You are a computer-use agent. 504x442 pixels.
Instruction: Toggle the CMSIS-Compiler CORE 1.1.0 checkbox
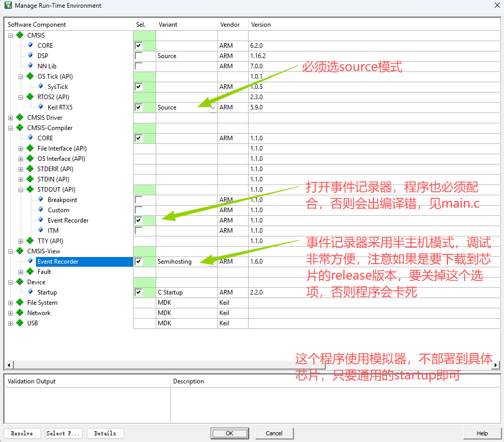coord(139,138)
